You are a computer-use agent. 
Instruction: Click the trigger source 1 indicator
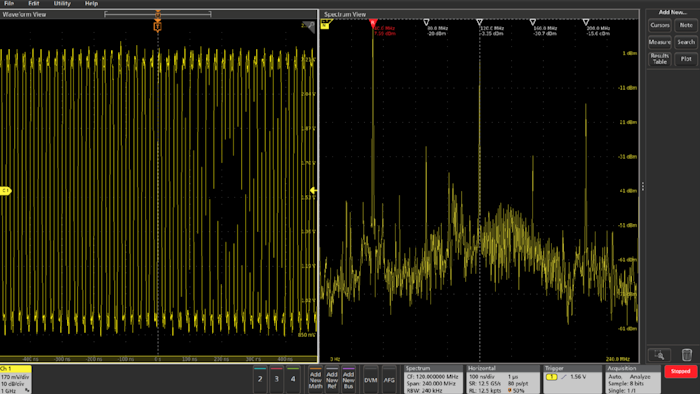[552, 377]
